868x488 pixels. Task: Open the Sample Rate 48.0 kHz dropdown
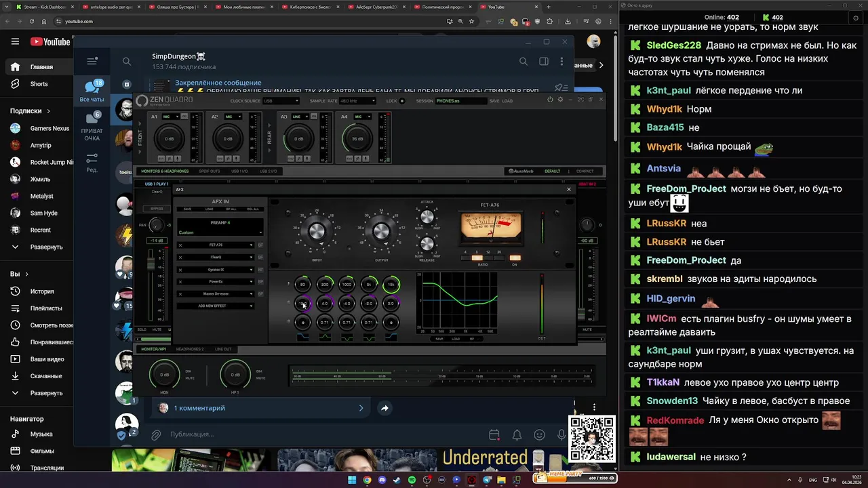point(357,101)
